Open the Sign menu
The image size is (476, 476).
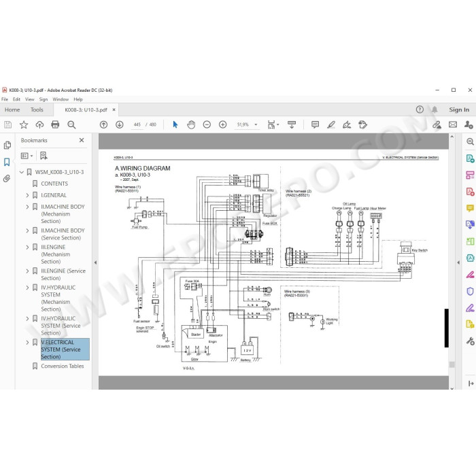click(44, 99)
